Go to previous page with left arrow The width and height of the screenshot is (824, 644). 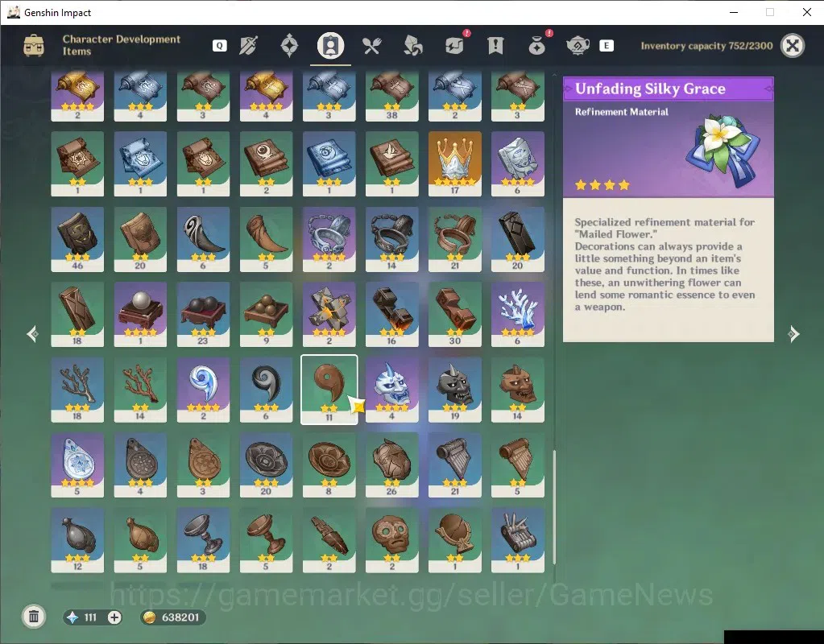(32, 333)
